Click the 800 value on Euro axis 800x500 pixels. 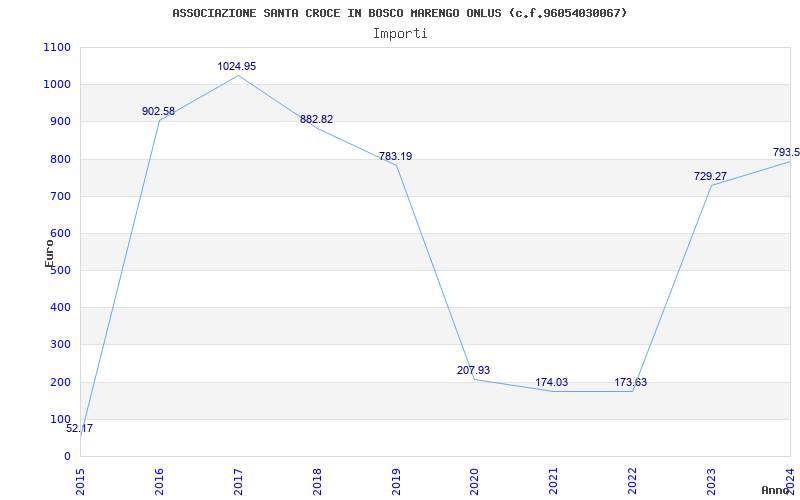(61, 159)
